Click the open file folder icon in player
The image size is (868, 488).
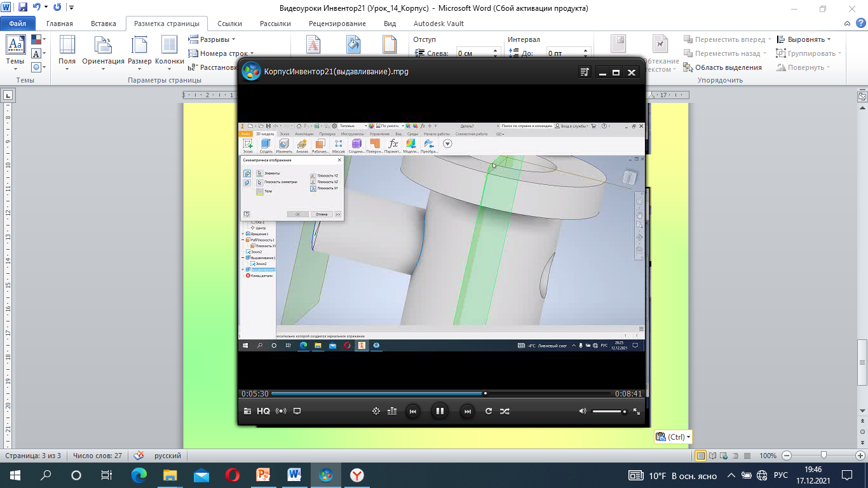click(x=247, y=411)
